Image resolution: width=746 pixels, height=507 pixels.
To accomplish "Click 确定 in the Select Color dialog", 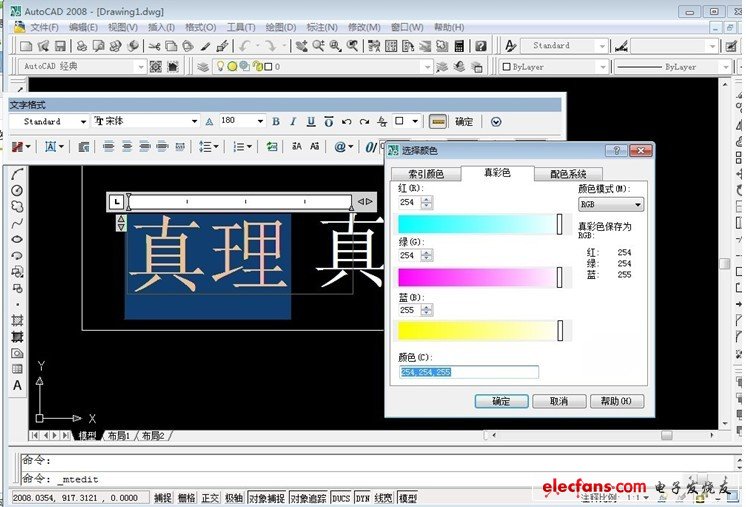I will tap(500, 401).
